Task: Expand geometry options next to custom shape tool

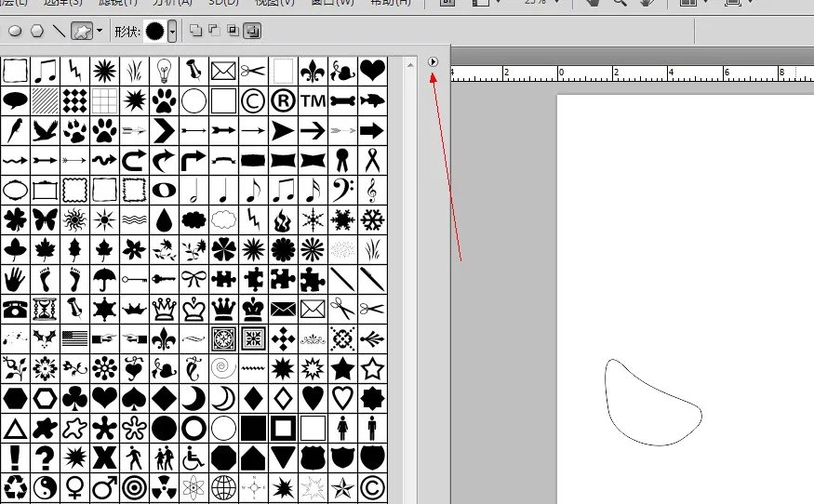Action: (99, 31)
